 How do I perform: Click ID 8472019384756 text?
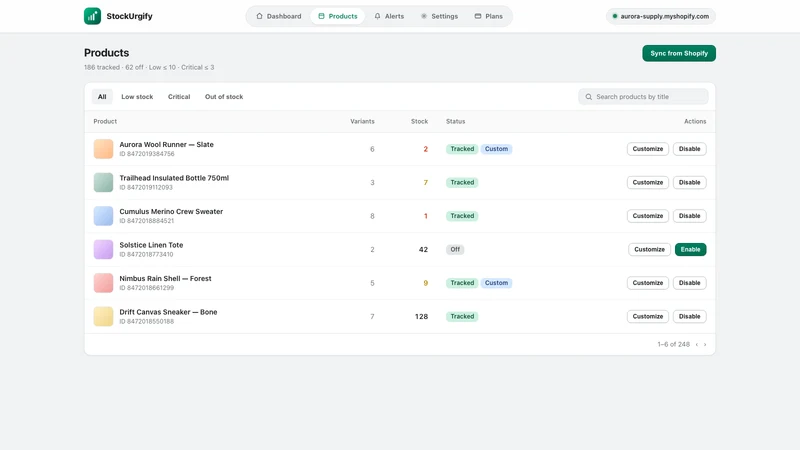click(147, 154)
